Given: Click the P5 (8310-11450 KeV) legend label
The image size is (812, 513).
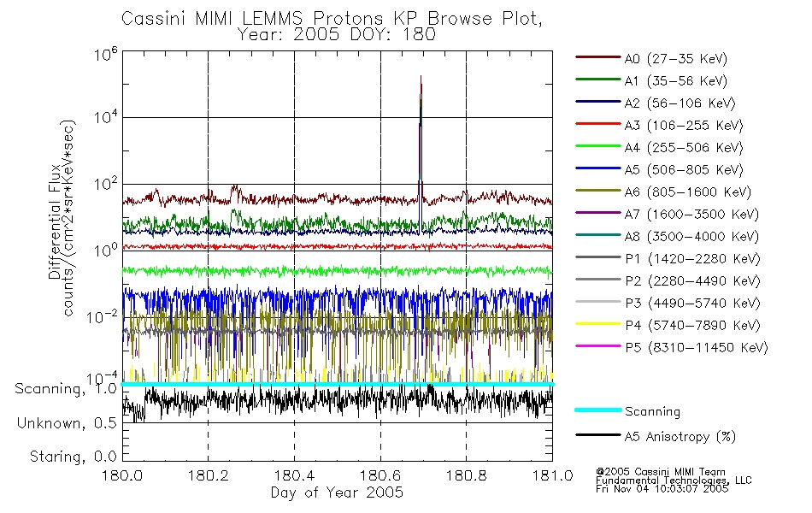Looking at the screenshot, I should pos(697,348).
